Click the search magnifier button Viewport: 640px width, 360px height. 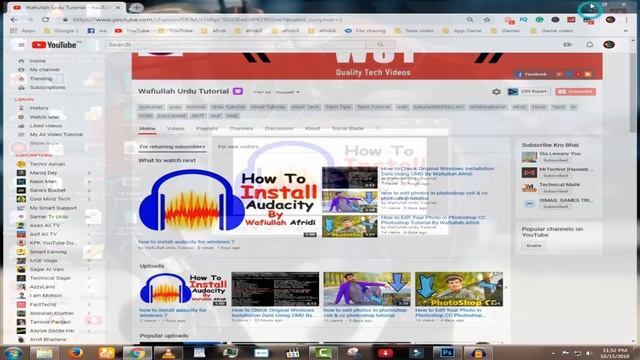(380, 44)
